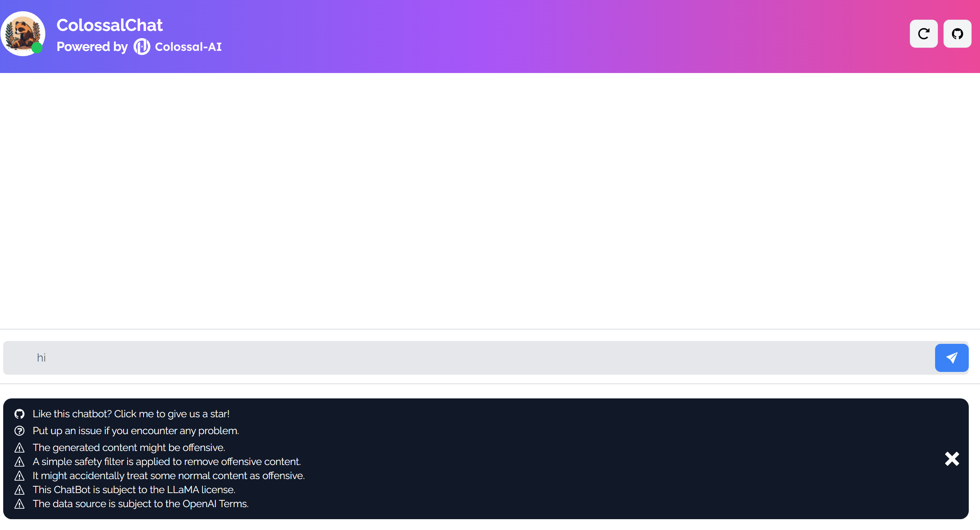The image size is (980, 530).
Task: Click the raccoon chatbot avatar
Action: coord(23,34)
